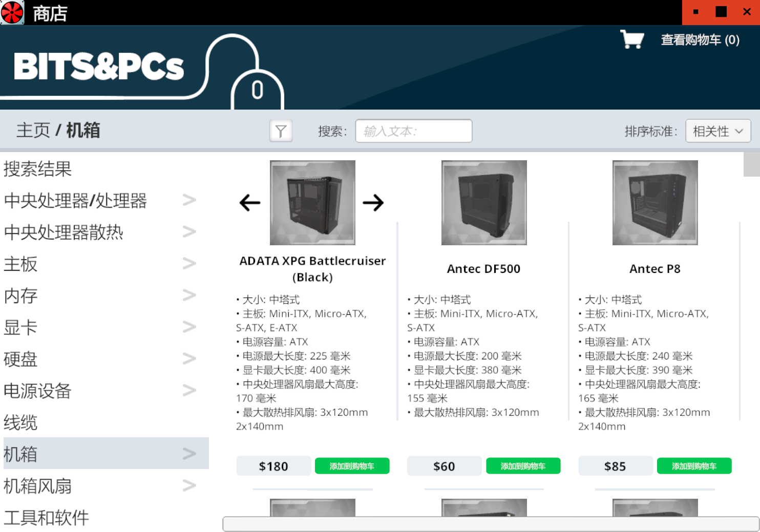The width and height of the screenshot is (760, 532).
Task: Expand the 机箱风扇 category arrow
Action: pos(189,485)
